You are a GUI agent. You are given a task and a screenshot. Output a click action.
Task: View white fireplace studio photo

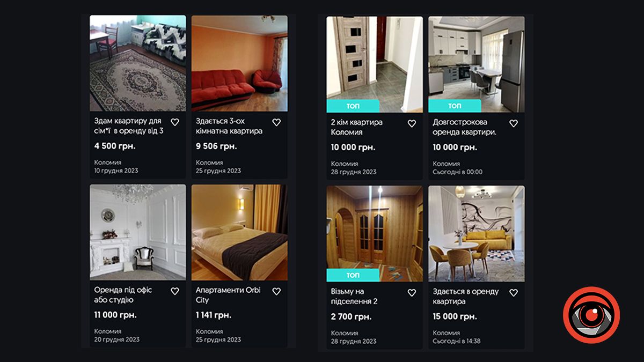[x=138, y=232]
